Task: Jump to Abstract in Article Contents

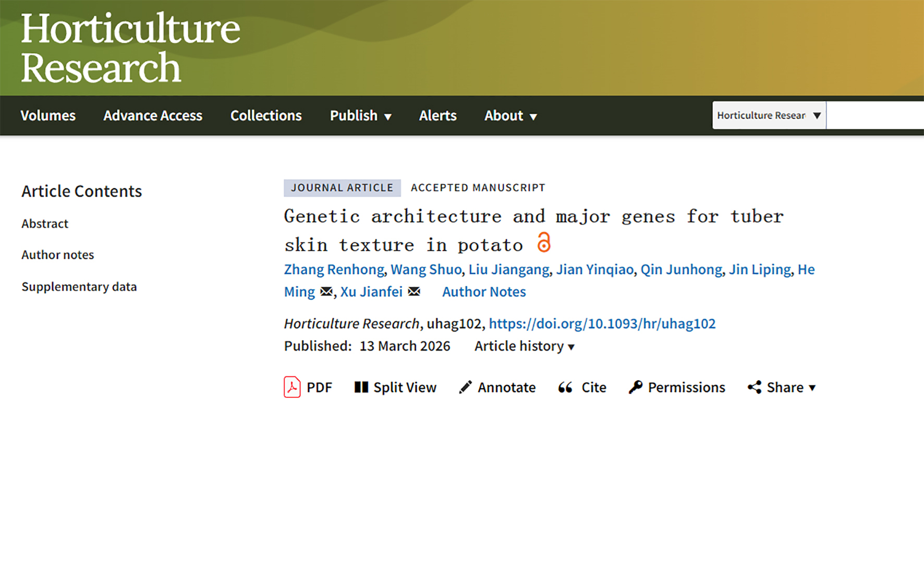Action: coord(45,224)
